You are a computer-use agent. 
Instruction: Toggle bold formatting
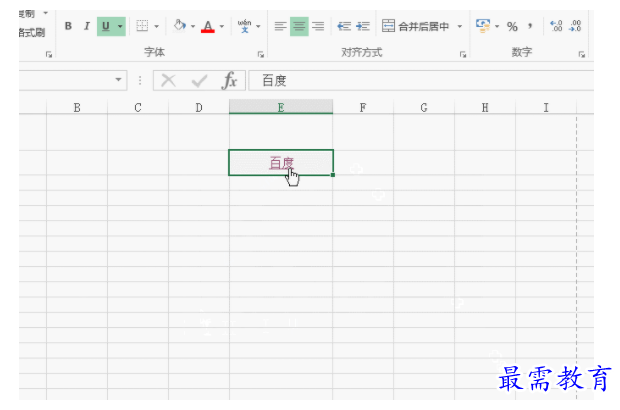coord(68,26)
